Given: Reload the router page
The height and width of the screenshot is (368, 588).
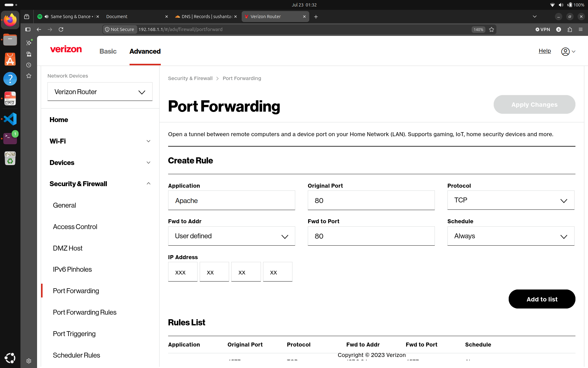Looking at the screenshot, I should [61, 29].
